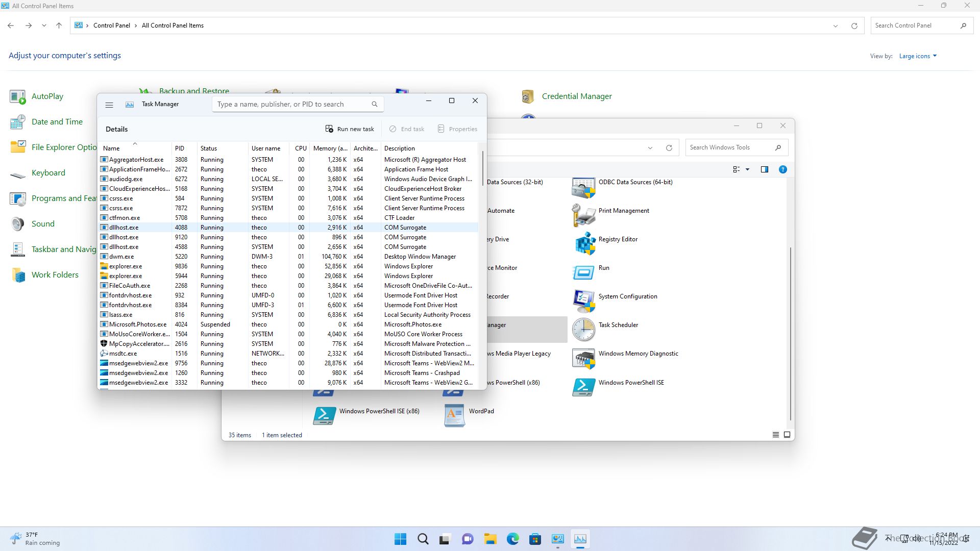Open Task Manager hamburger navigation menu
The image size is (980, 551).
click(x=109, y=105)
